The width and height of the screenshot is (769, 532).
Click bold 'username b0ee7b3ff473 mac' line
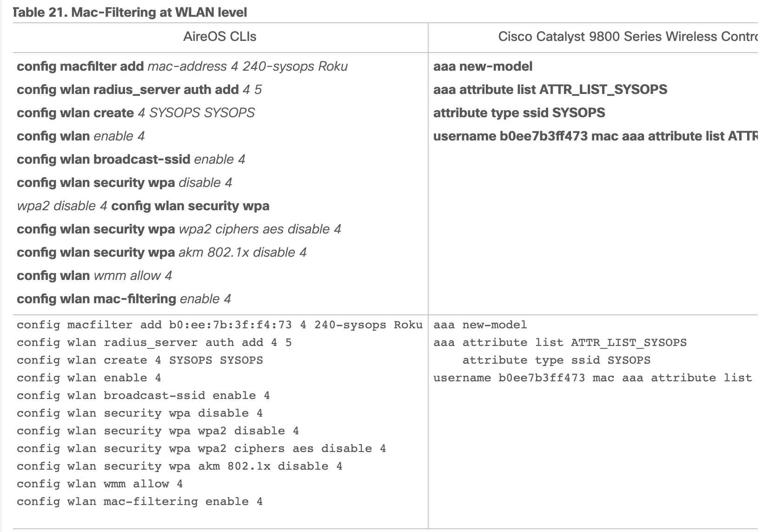point(594,136)
